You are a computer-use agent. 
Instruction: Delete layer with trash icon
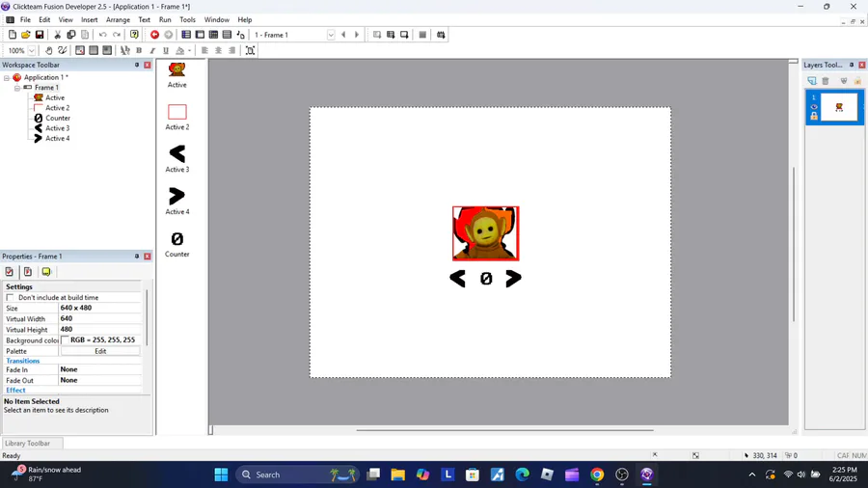826,81
